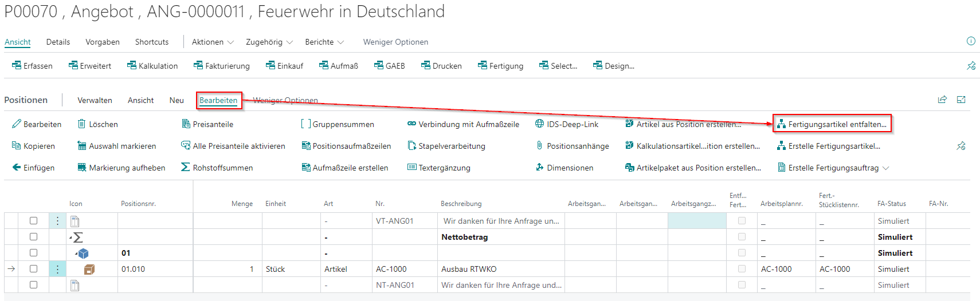The width and height of the screenshot is (980, 301).
Task: Click the Positionsanhänge paperclip icon
Action: [539, 146]
